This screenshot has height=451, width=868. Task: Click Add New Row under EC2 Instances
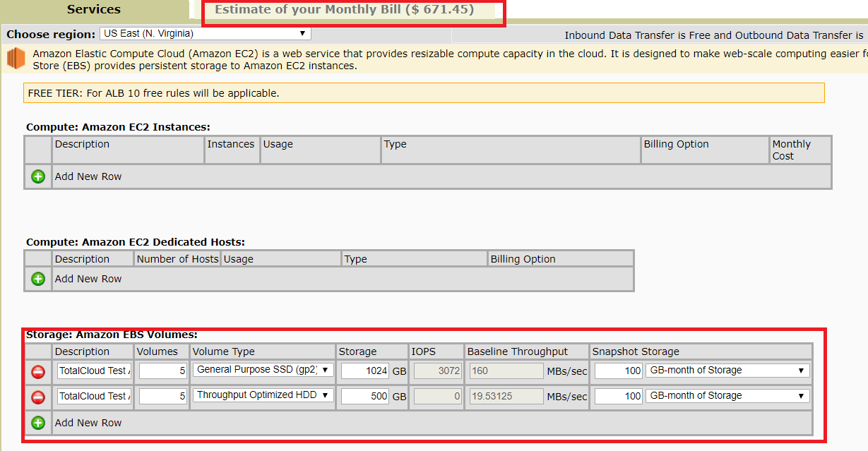[88, 176]
